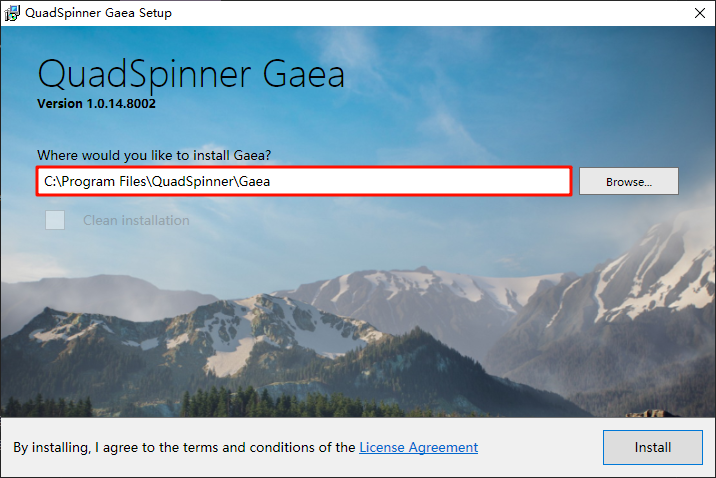The image size is (716, 478).
Task: Click the "QuadSpinner Gaea" large heading
Action: pos(191,75)
